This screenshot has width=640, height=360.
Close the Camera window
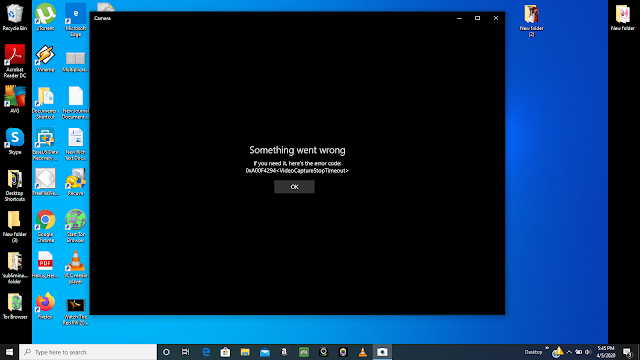coord(496,18)
